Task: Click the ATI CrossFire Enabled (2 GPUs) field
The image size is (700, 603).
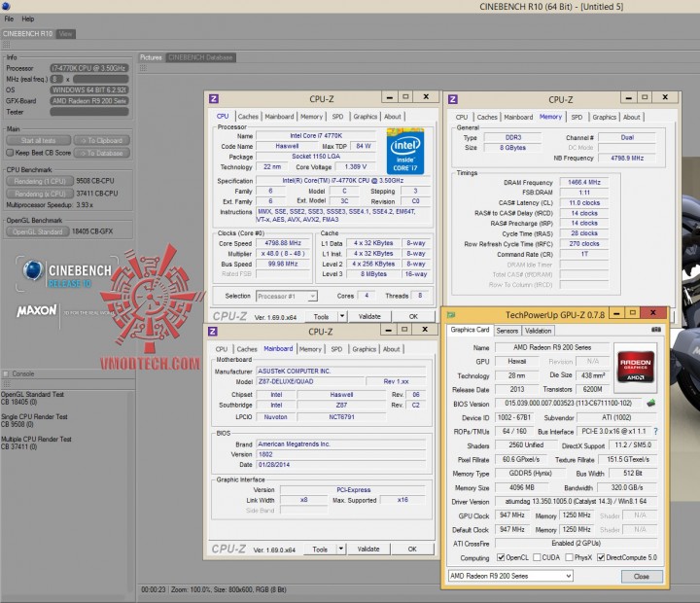Action: (576, 543)
